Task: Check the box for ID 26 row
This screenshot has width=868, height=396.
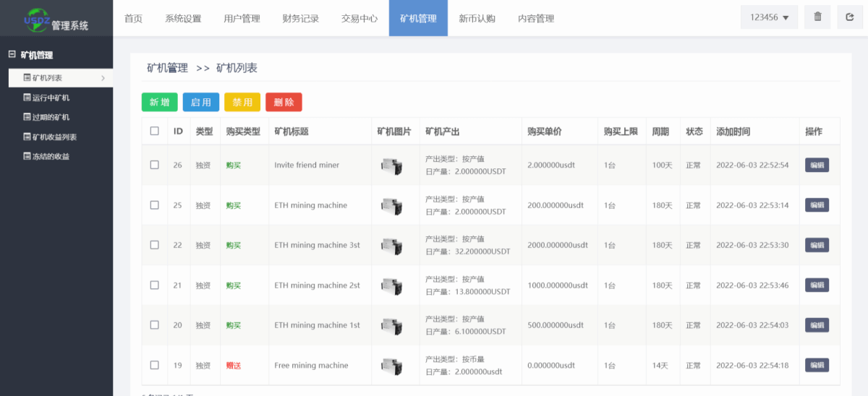Action: click(x=154, y=165)
